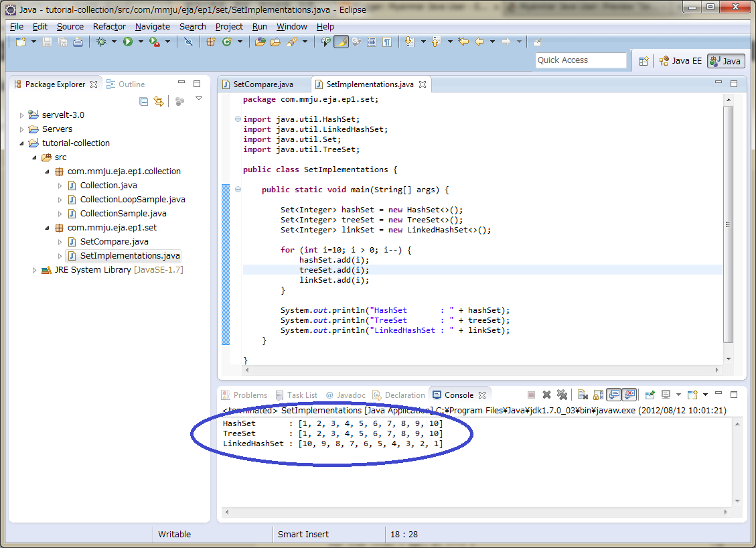Start a Debug session

[102, 42]
